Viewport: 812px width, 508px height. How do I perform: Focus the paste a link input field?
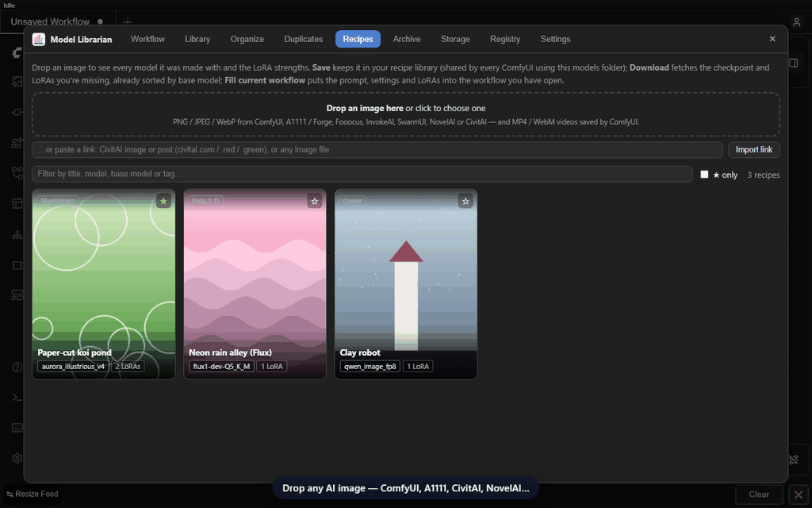pyautogui.click(x=377, y=149)
